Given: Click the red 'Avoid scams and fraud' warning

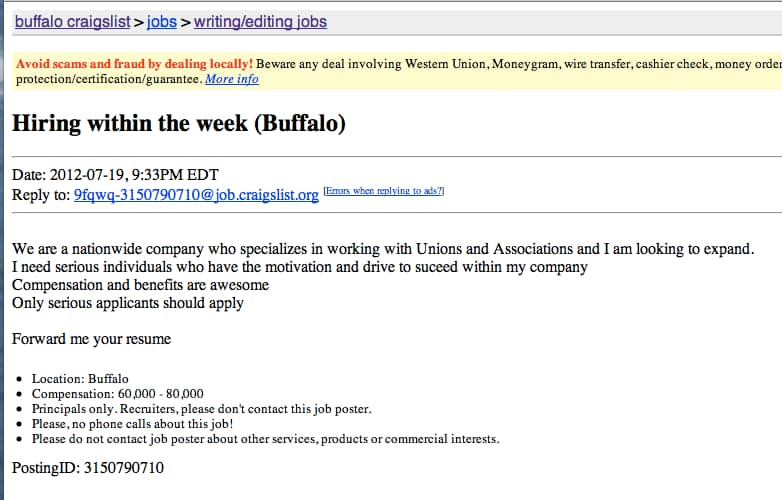Looking at the screenshot, I should tap(134, 64).
